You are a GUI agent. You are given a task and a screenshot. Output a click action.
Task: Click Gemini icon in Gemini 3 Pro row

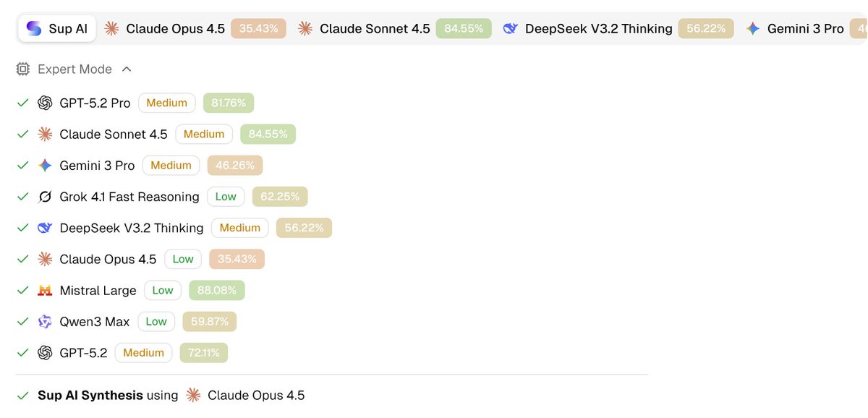[x=45, y=165]
